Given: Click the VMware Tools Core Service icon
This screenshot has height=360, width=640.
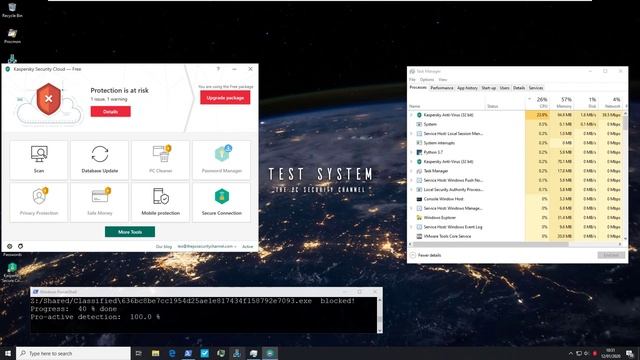Looking at the screenshot, I should click(x=419, y=236).
